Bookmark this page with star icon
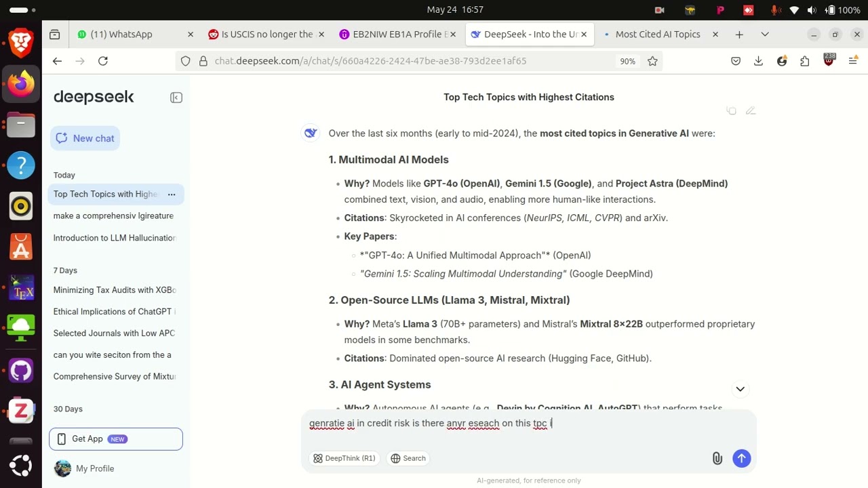Screen dimensions: 868x488 coord(652,61)
